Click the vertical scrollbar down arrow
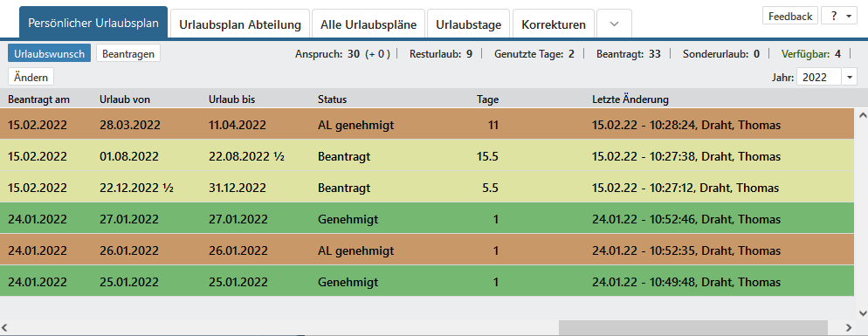This screenshot has height=336, width=868. click(x=862, y=313)
